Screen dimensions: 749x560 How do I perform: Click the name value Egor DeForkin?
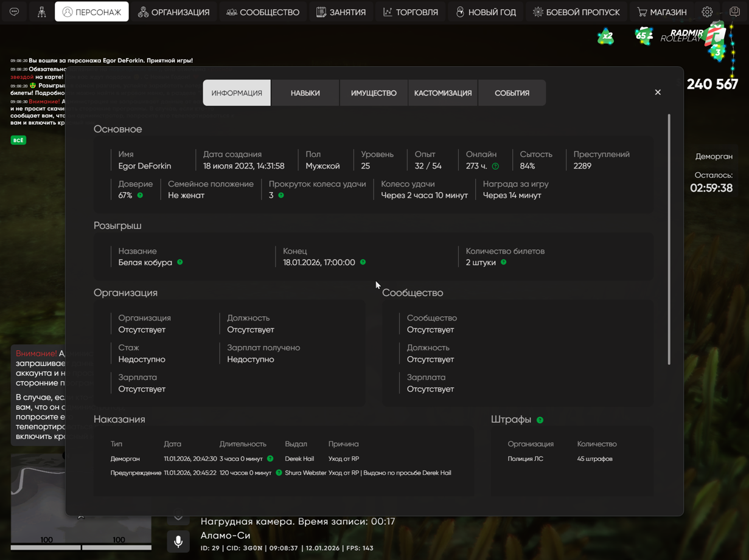(145, 166)
